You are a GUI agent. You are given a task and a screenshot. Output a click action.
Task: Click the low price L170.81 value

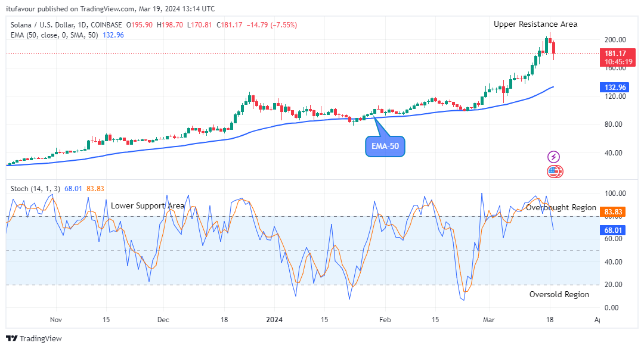[x=199, y=25]
